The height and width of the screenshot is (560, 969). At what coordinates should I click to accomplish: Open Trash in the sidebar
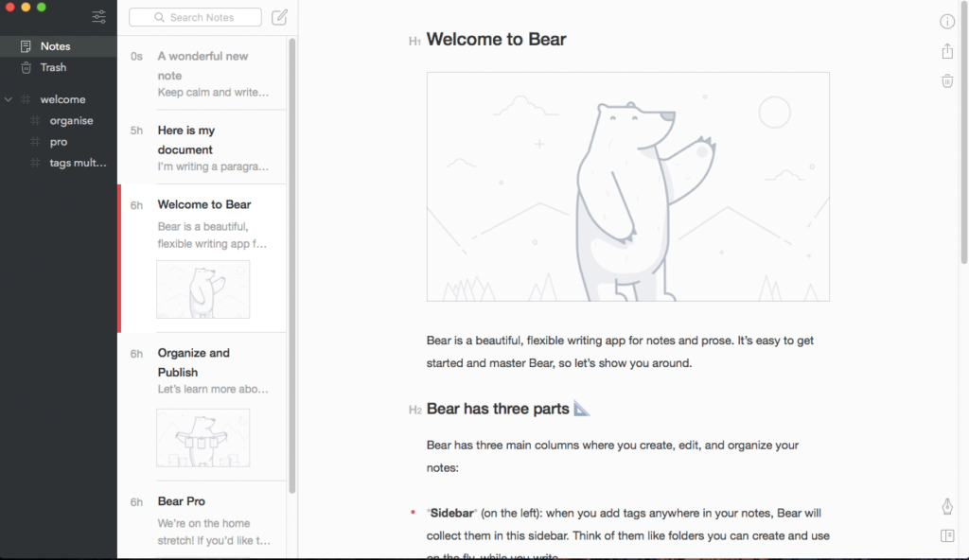tap(58, 67)
